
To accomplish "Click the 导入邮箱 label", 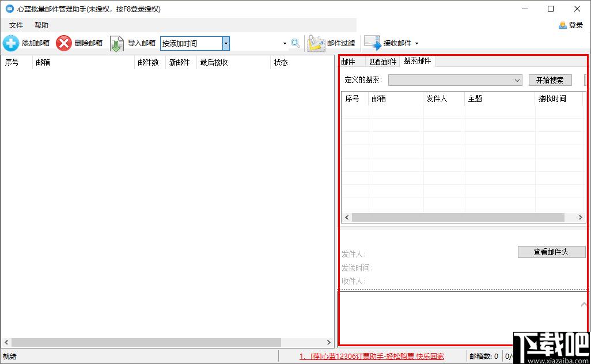I will (x=142, y=43).
